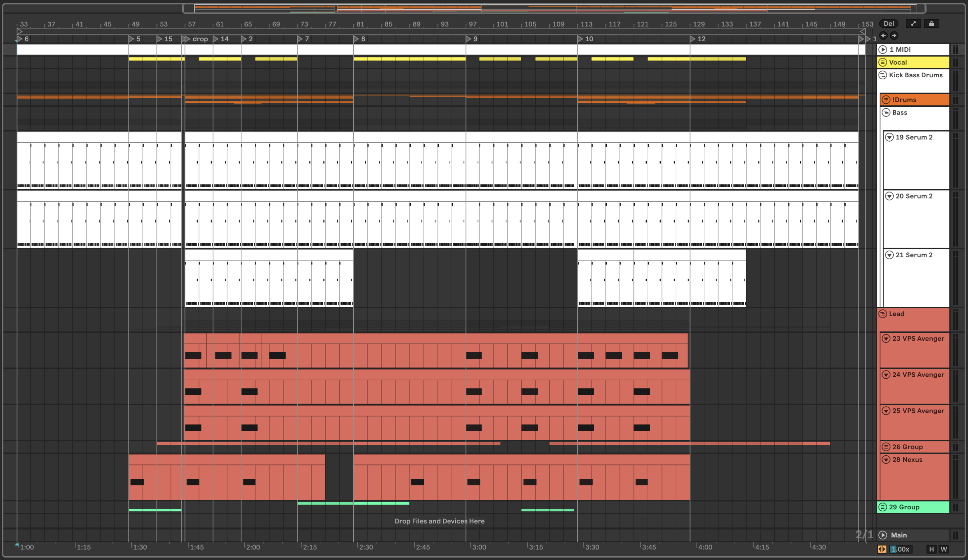Toggle the W optimize width button
The height and width of the screenshot is (560, 968).
(943, 549)
